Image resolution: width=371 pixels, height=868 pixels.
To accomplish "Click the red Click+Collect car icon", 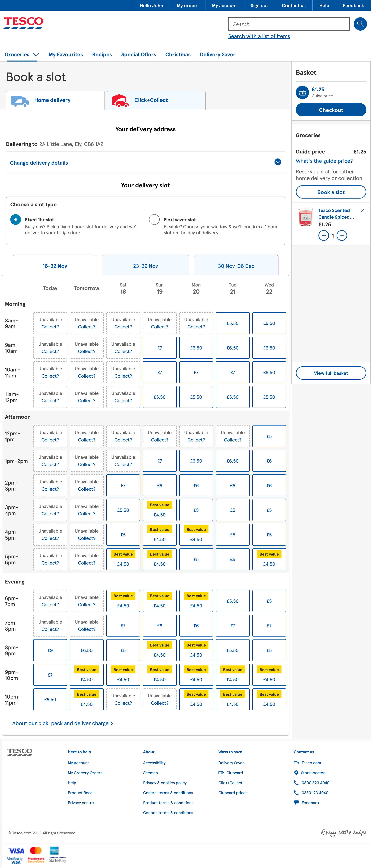I will click(x=120, y=100).
